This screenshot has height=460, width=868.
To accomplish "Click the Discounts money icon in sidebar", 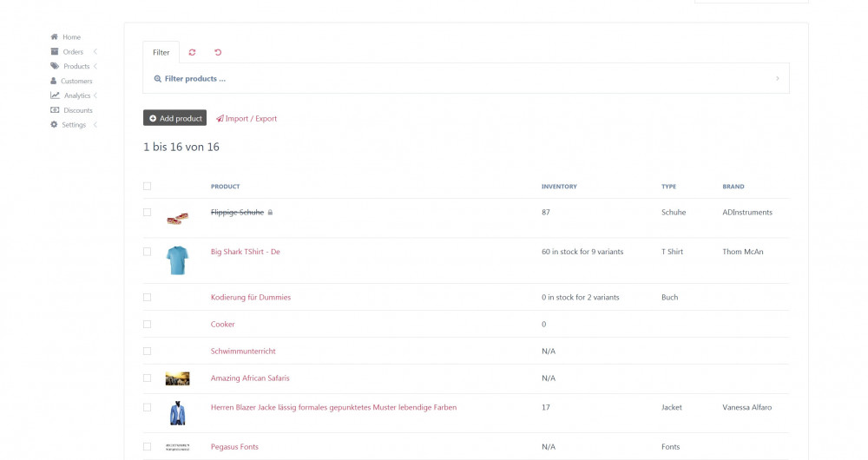I will [55, 110].
